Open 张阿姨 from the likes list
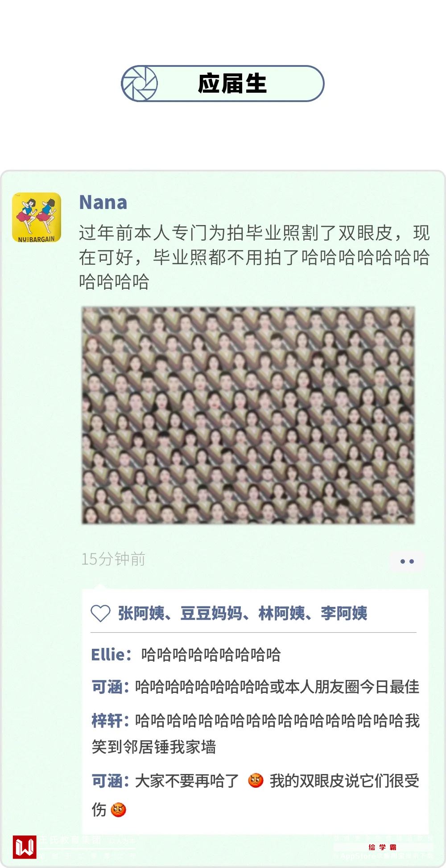This screenshot has width=446, height=868. (x=141, y=614)
